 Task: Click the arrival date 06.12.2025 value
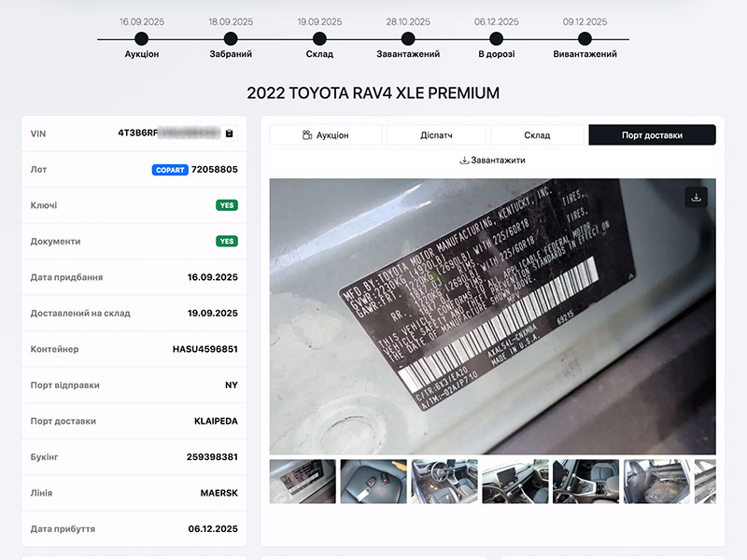[213, 529]
